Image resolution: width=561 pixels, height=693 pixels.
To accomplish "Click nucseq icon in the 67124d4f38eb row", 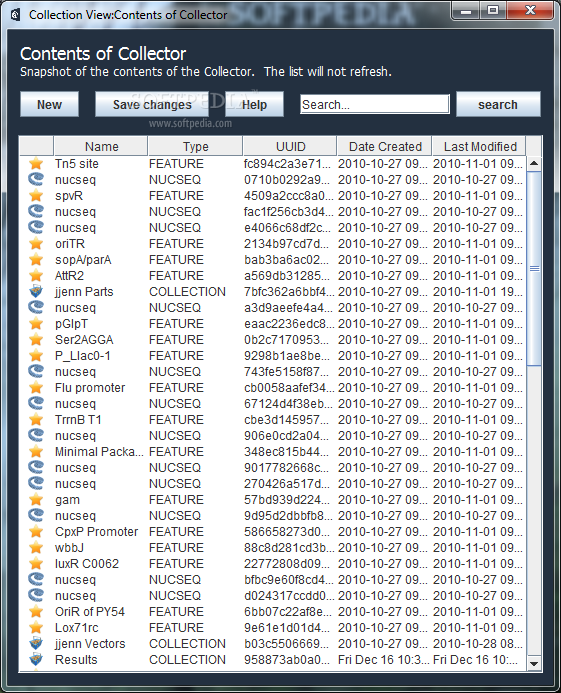I will click(36, 404).
